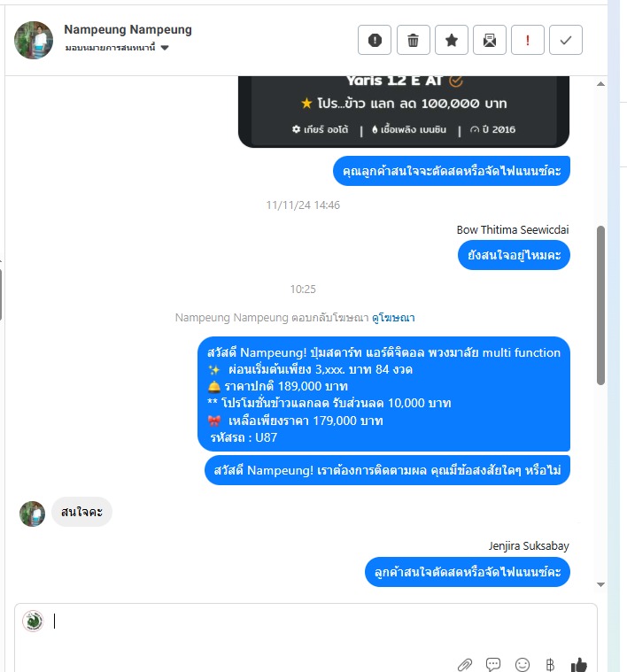Image resolution: width=627 pixels, height=672 pixels.
Task: Click the Yaris 1.2 E AT car card
Action: pyautogui.click(x=404, y=112)
